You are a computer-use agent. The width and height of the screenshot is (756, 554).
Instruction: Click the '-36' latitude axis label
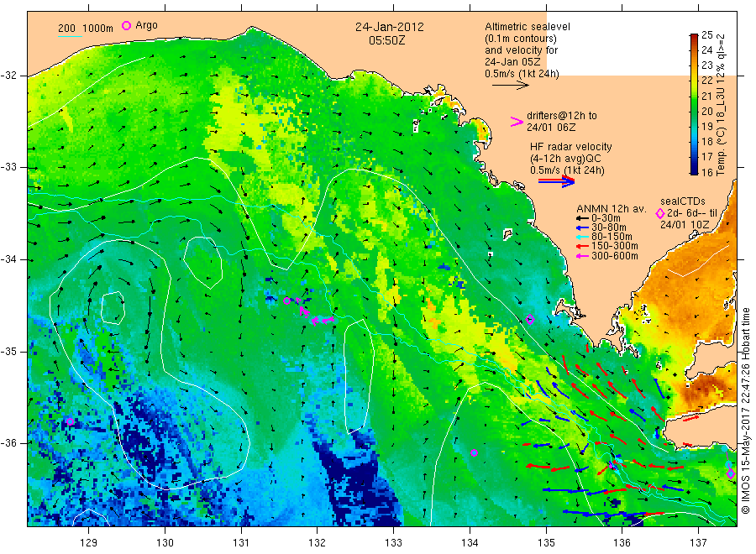point(8,442)
